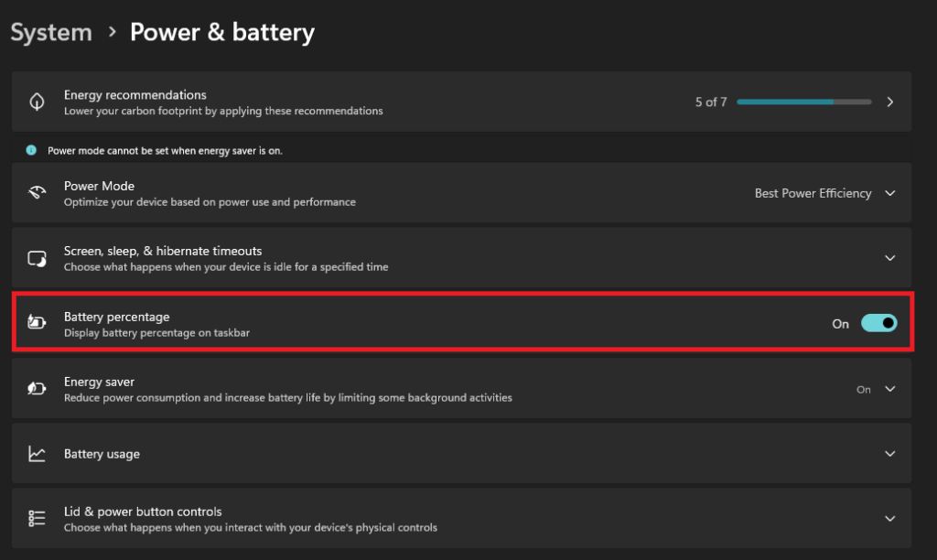937x560 pixels.
Task: Expand the Energy saver section chevron
Action: 889,389
